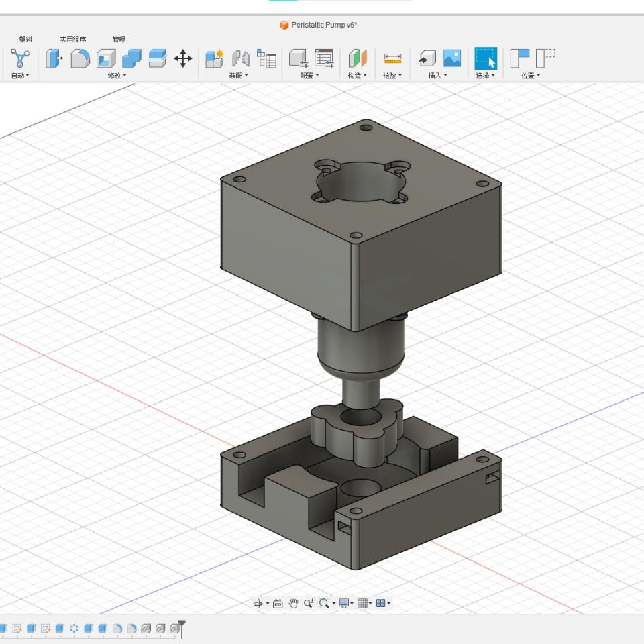
Task: Select the Press Pull tool icon
Action: point(54,58)
